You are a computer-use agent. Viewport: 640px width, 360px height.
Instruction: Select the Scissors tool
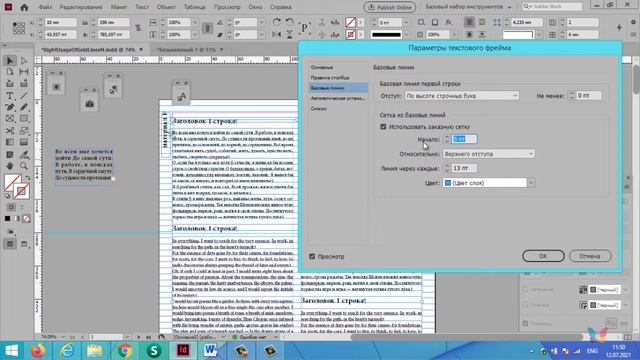10,131
